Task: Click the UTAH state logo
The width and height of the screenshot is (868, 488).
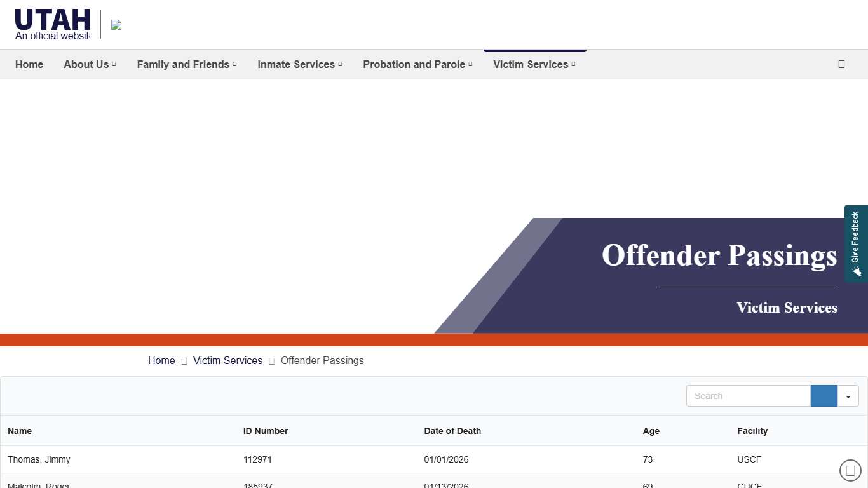Action: pyautogui.click(x=52, y=19)
